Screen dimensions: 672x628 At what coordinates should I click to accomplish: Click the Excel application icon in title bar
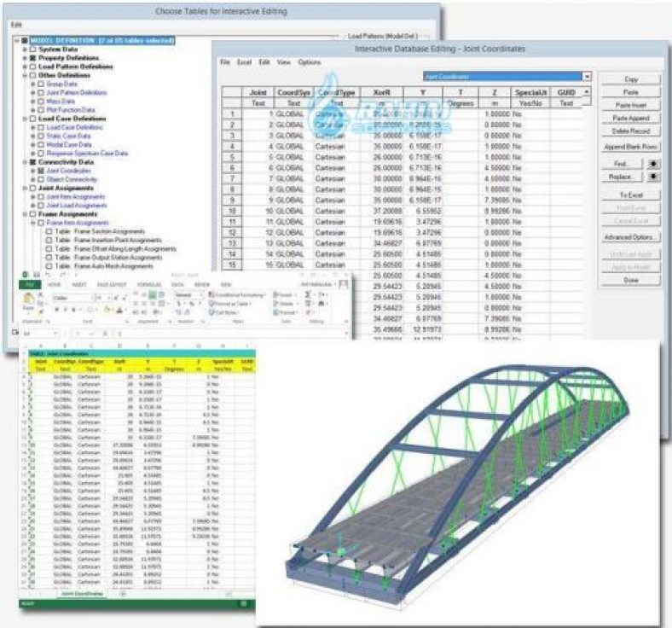25,274
